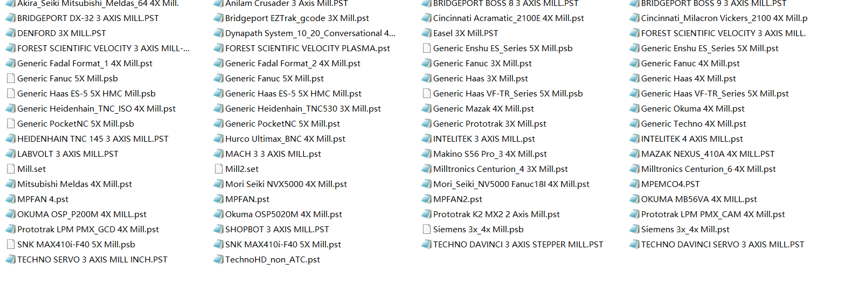Select TECHNO DAVINCI SERVO 3 AXIS MILL.PST

point(723,244)
